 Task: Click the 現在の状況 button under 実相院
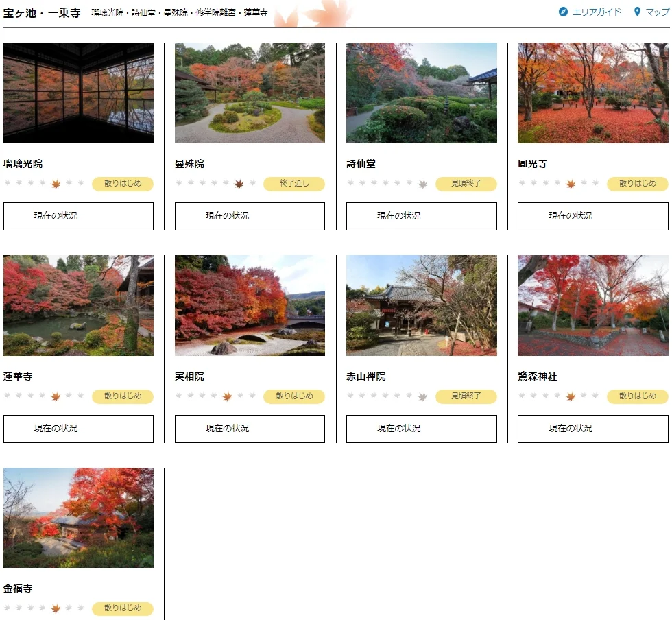point(250,429)
